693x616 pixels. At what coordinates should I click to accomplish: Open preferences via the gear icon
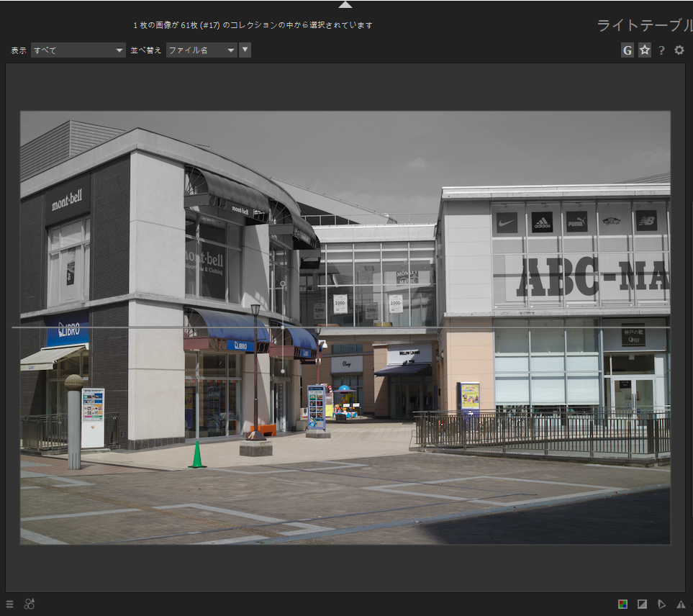[x=679, y=50]
